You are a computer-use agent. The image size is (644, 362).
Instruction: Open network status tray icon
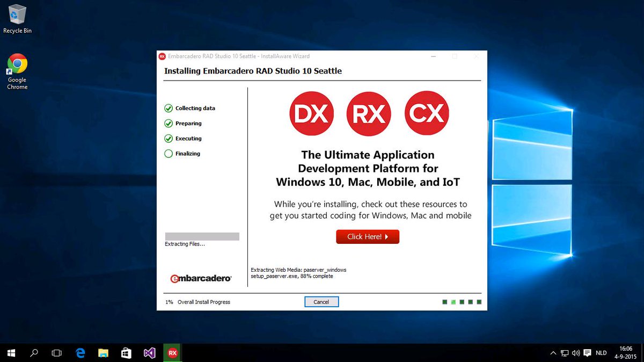click(565, 353)
